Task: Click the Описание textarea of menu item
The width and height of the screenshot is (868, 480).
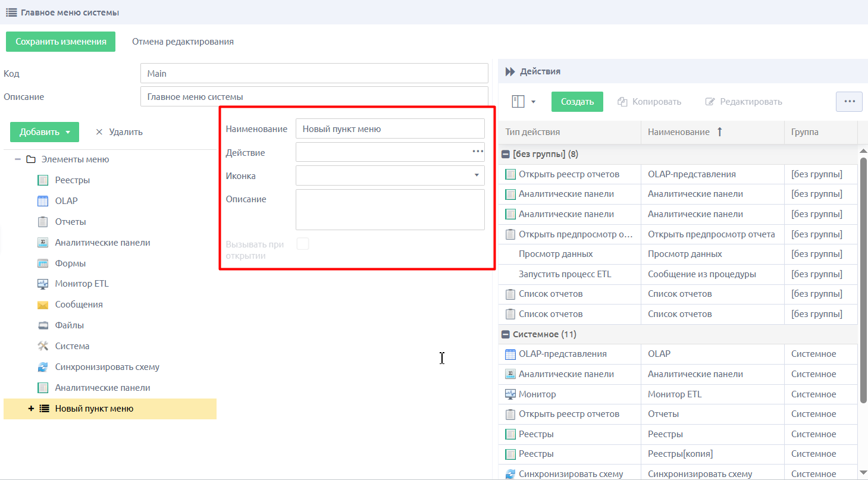Action: coord(390,209)
